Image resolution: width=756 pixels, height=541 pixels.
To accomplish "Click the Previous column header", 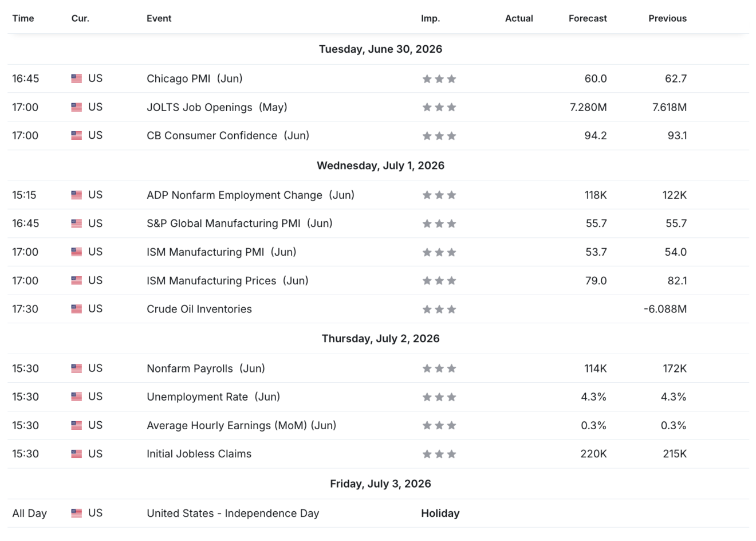I will point(667,18).
